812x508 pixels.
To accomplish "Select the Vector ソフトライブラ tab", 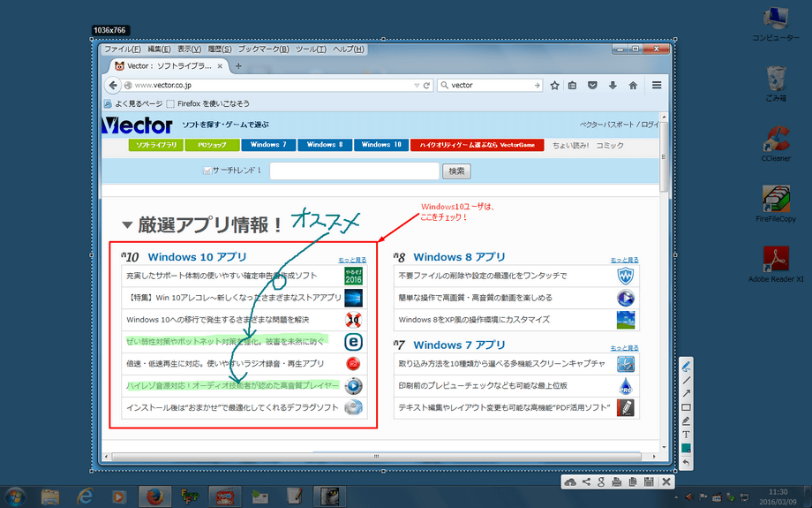I will click(169, 66).
